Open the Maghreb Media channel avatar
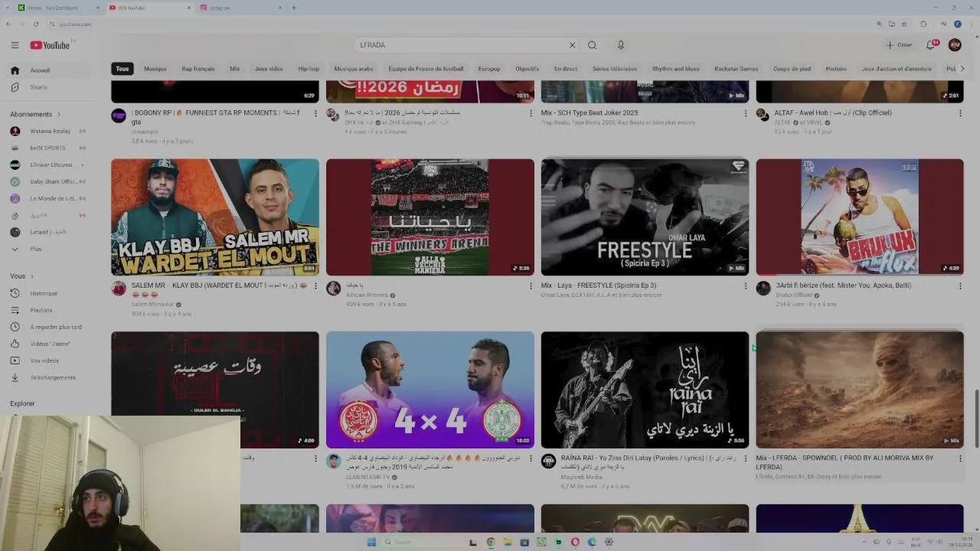This screenshot has height=551, width=980. point(548,461)
